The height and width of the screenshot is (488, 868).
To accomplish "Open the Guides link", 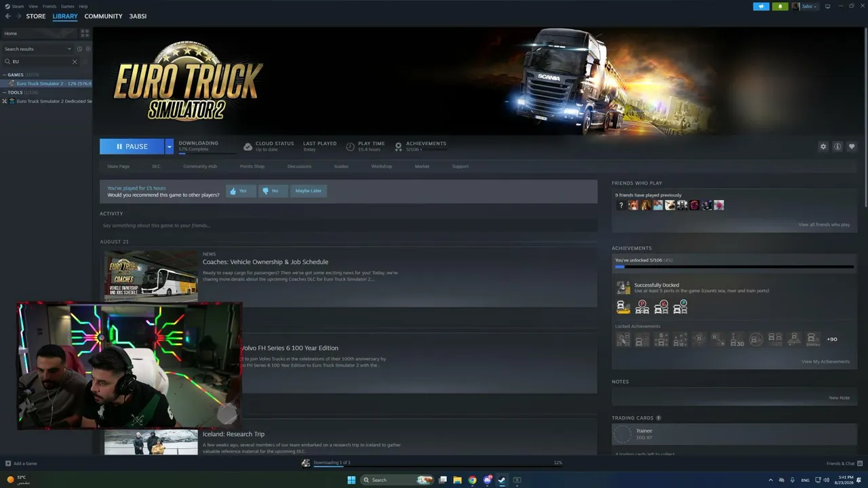I will pyautogui.click(x=341, y=166).
